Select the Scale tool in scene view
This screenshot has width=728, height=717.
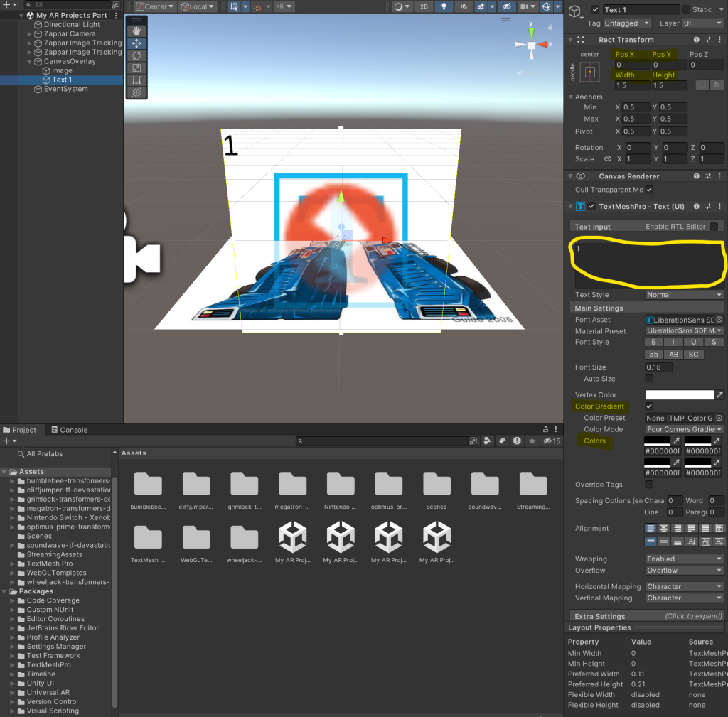pyautogui.click(x=136, y=68)
